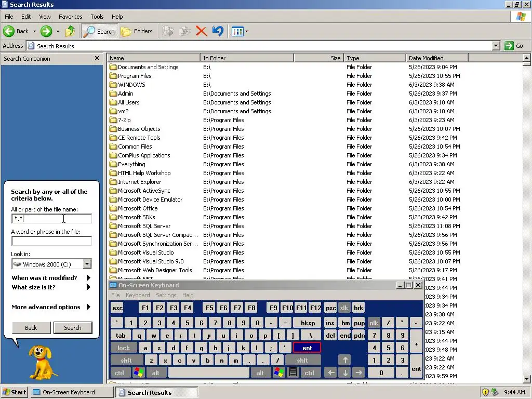Select the 7-Zip folder icon
The width and height of the screenshot is (532, 399).
click(113, 120)
